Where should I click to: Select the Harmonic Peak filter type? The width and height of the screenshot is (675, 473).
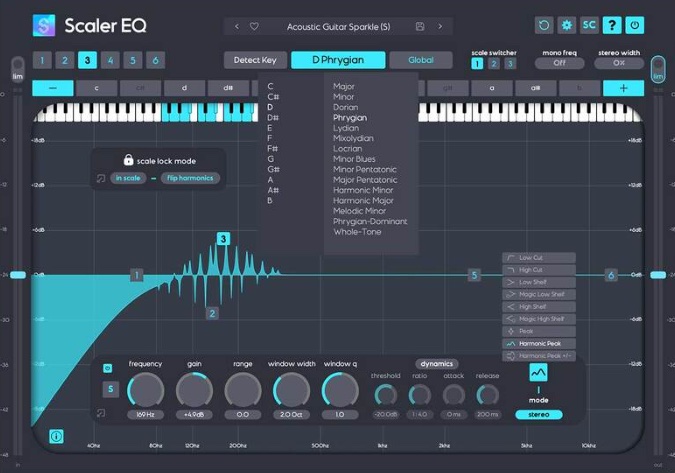[539, 343]
